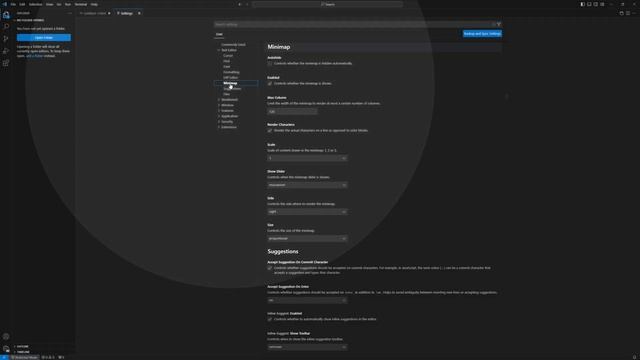Open the Search view in activity bar

[6, 27]
